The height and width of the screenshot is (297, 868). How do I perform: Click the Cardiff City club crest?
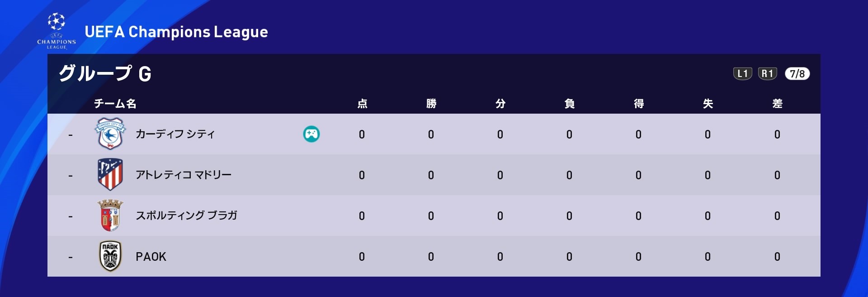(x=110, y=134)
